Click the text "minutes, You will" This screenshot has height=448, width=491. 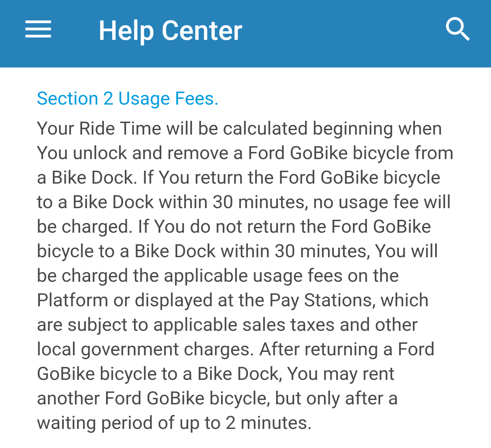pyautogui.click(x=369, y=251)
